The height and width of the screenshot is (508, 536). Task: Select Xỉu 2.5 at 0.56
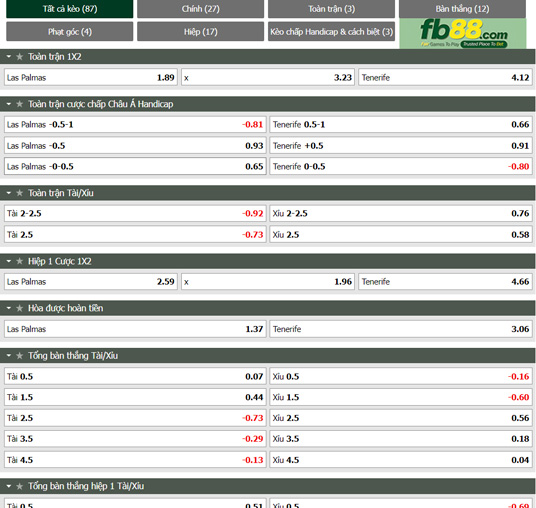[401, 418]
